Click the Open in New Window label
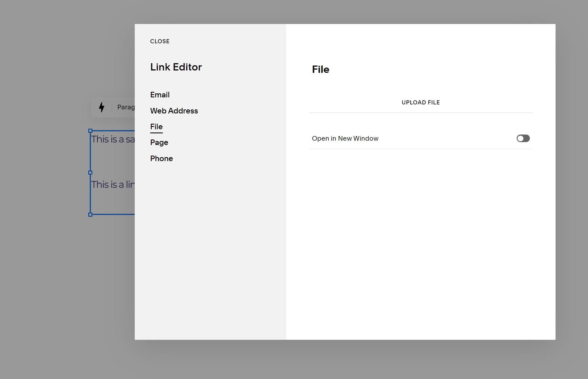Screen dimensions: 588x379 click(x=345, y=138)
